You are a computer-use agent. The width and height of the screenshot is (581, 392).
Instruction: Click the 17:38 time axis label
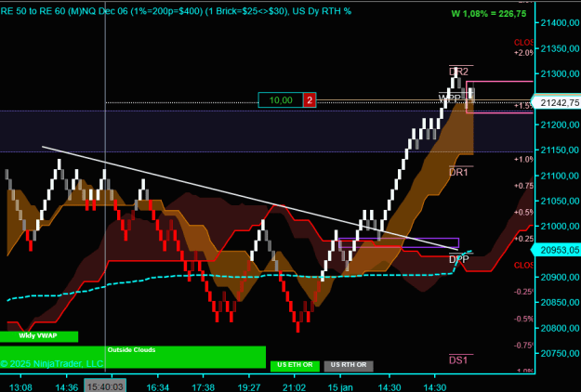coord(203,387)
